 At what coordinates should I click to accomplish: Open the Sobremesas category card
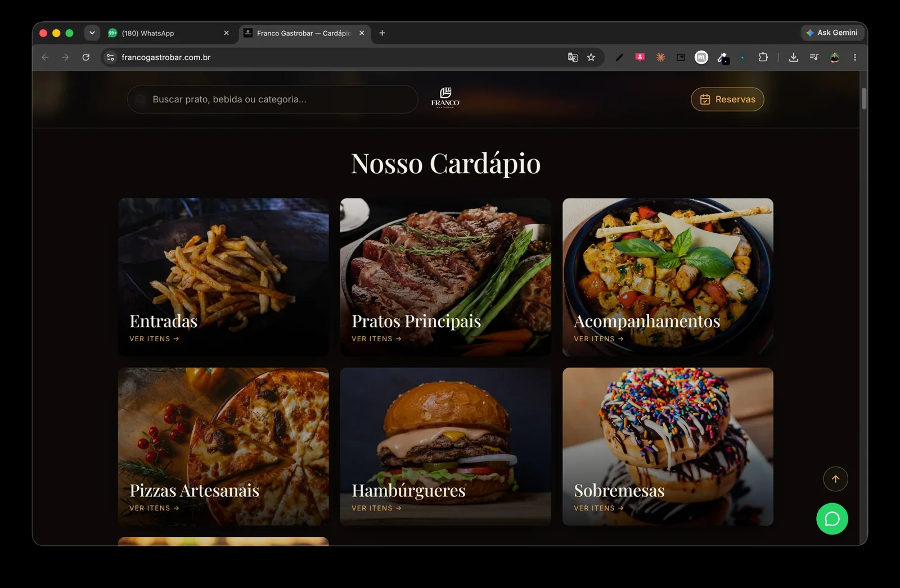[668, 447]
